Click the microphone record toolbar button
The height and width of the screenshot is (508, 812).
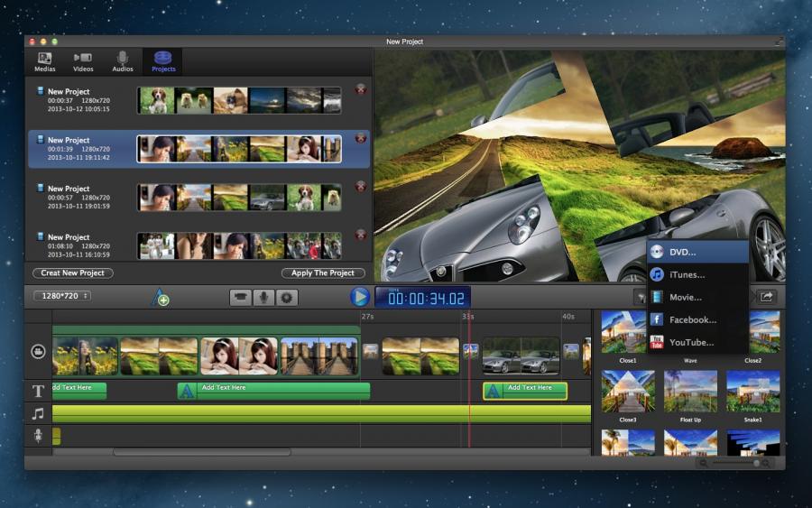(x=263, y=297)
